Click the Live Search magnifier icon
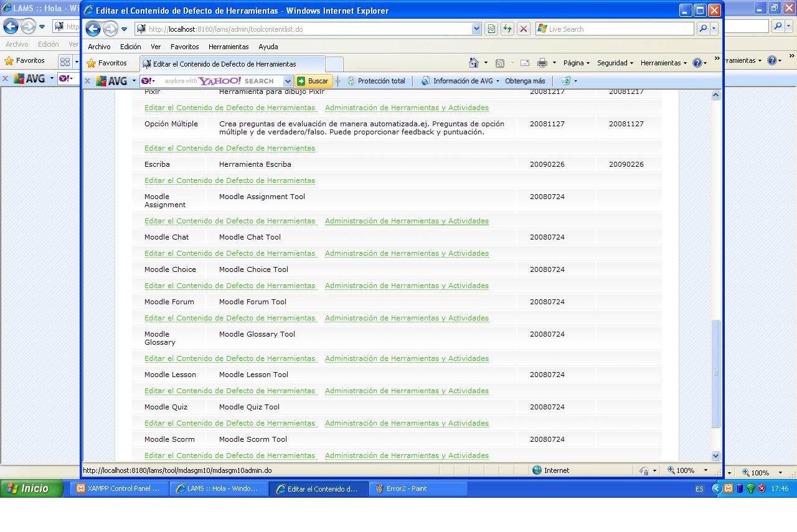Screen dimensions: 797x532 (703, 29)
